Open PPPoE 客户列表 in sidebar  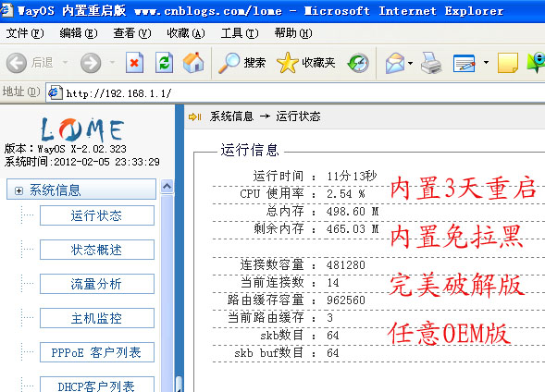[97, 352]
